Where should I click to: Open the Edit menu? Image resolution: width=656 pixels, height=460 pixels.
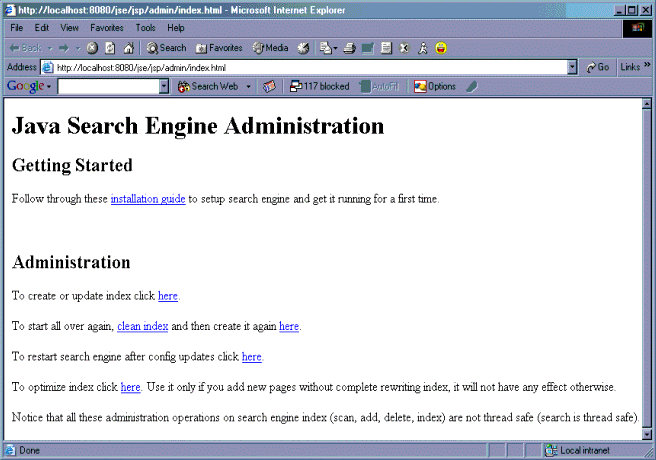pyautogui.click(x=41, y=28)
